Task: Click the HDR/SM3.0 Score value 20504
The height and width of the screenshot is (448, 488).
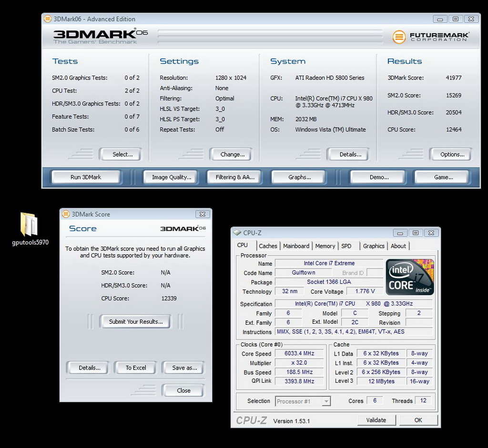Action: point(454,112)
